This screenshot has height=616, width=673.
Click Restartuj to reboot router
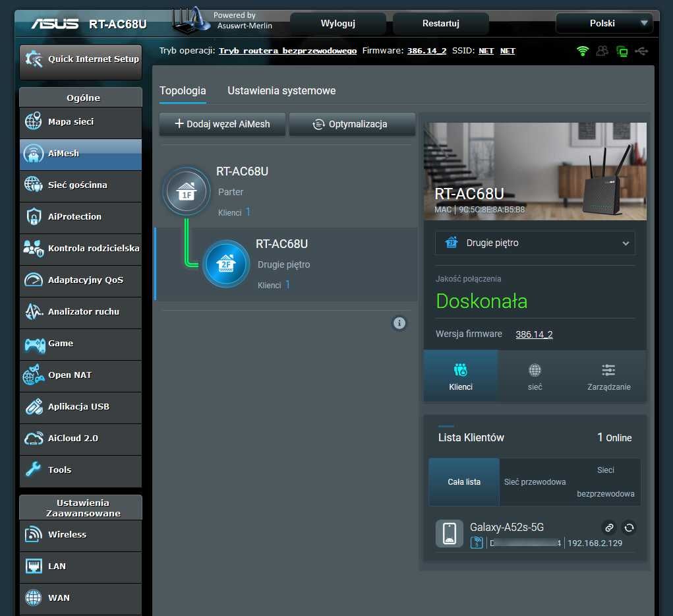tap(441, 23)
